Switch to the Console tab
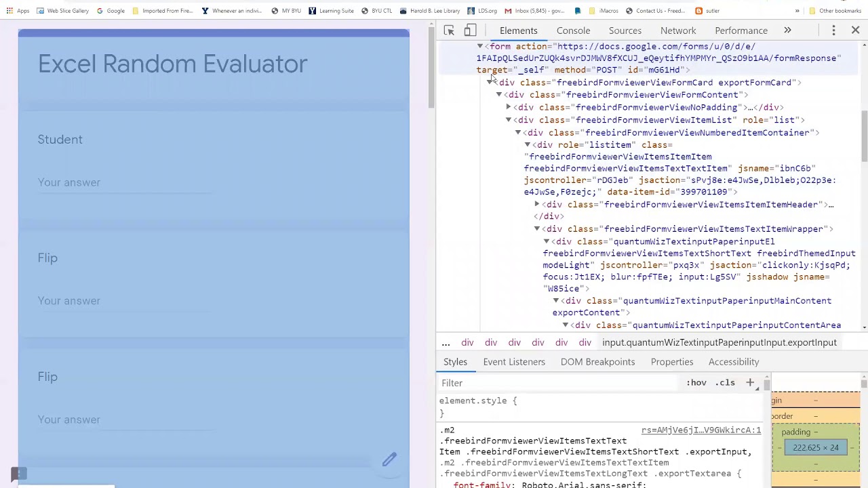Image resolution: width=868 pixels, height=488 pixels. (x=573, y=30)
